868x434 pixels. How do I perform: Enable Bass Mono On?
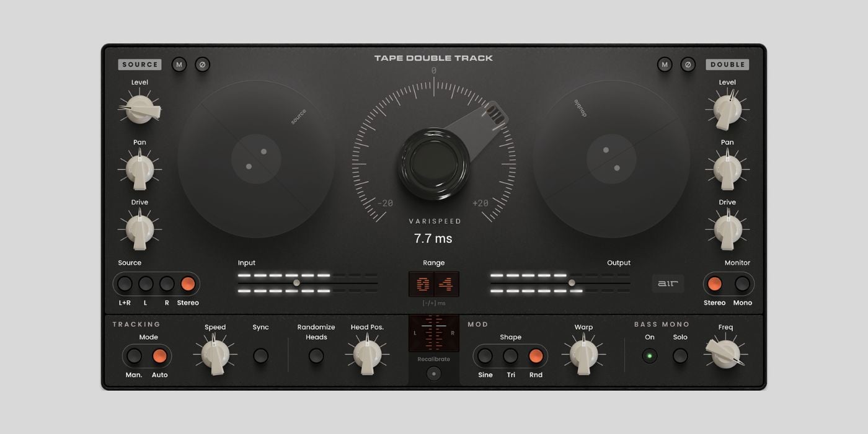tap(649, 356)
